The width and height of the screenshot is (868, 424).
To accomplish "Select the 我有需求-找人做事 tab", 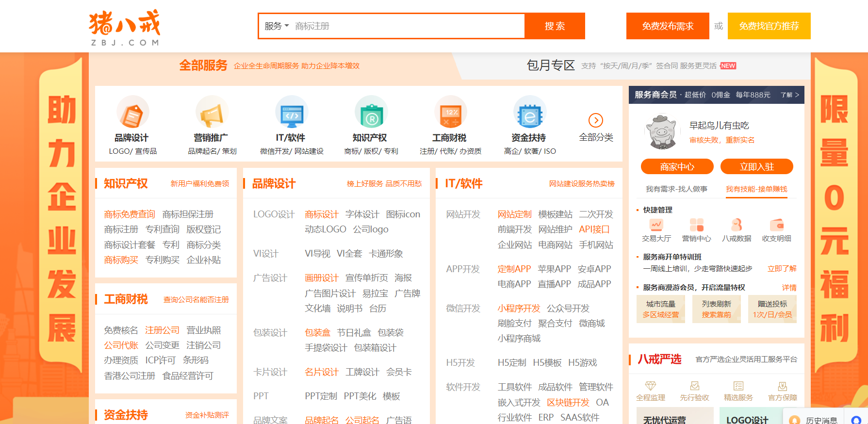I will tap(676, 189).
